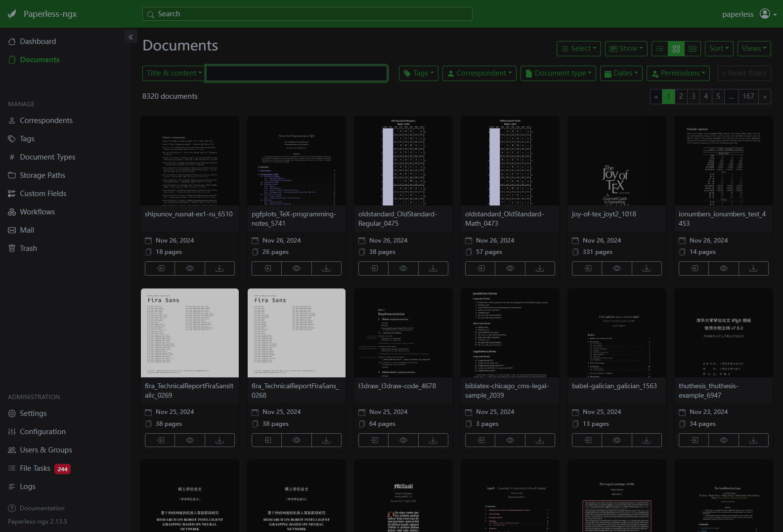This screenshot has width=783, height=532.
Task: Open edit for l3draw_l3draw-code_4678
Action: [x=374, y=440]
